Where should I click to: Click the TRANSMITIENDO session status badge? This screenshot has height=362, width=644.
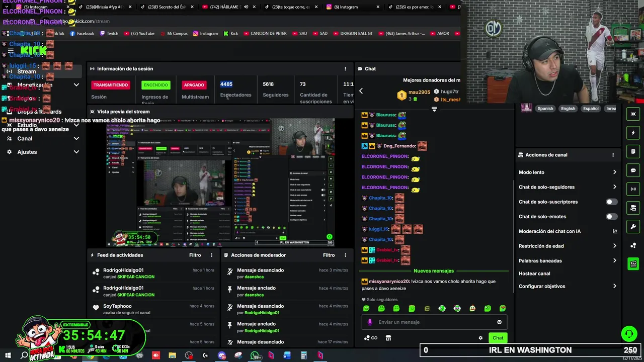pyautogui.click(x=111, y=85)
